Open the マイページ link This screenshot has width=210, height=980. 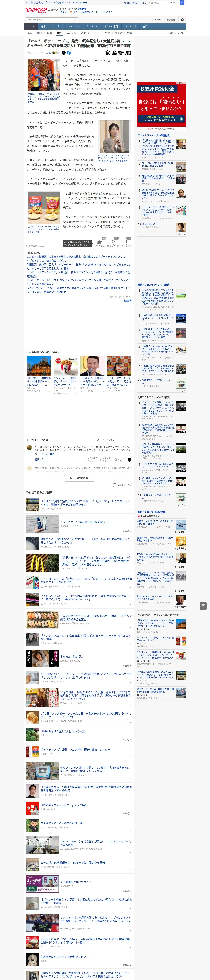[x=157, y=19]
